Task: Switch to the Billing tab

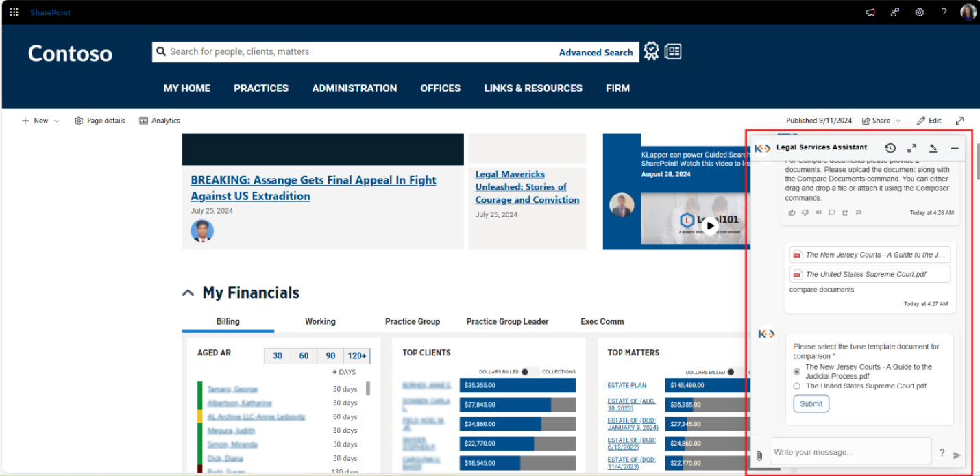Action: pyautogui.click(x=228, y=321)
